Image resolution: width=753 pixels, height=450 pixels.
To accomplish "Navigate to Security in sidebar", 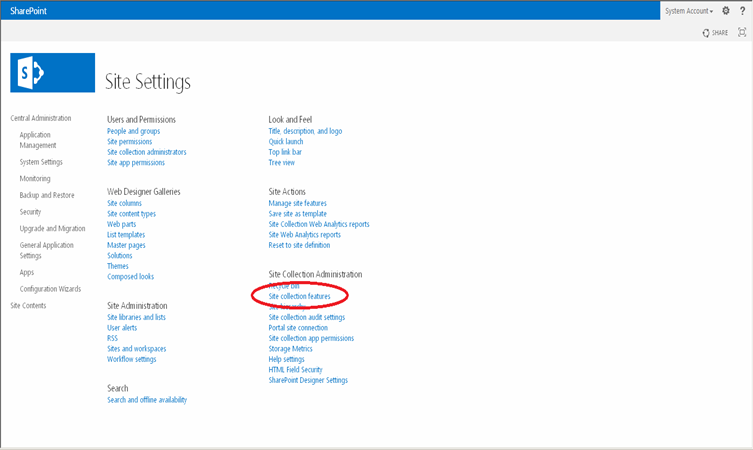I will pos(30,212).
